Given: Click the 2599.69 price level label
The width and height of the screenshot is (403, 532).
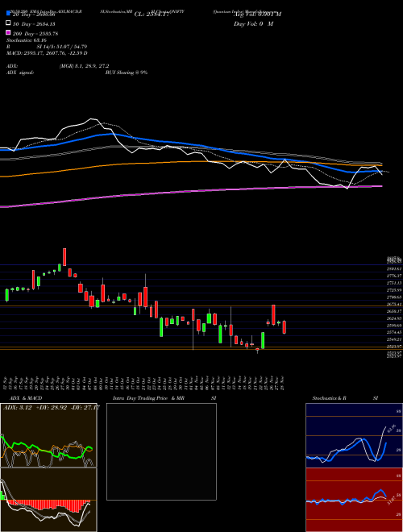Looking at the screenshot, I should pyautogui.click(x=394, y=326).
